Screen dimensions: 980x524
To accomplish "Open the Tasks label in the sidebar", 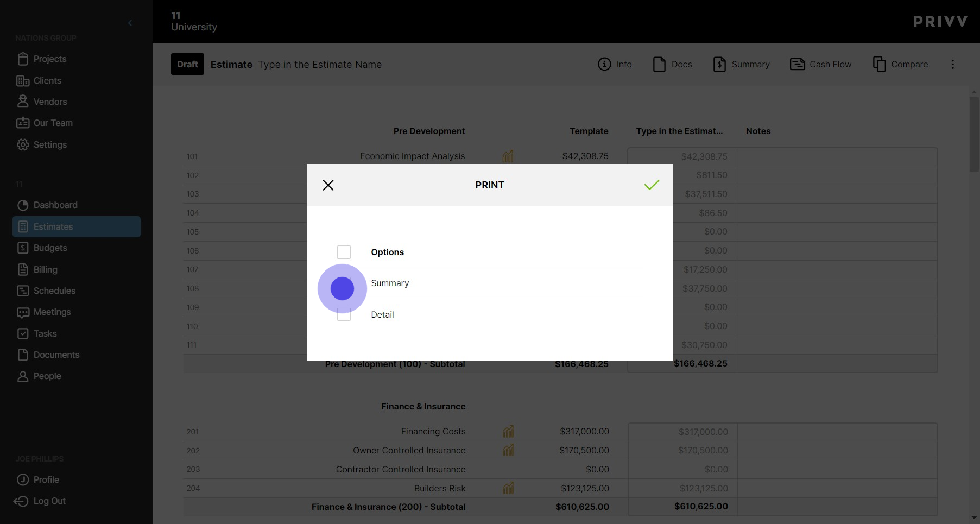I will tap(45, 333).
